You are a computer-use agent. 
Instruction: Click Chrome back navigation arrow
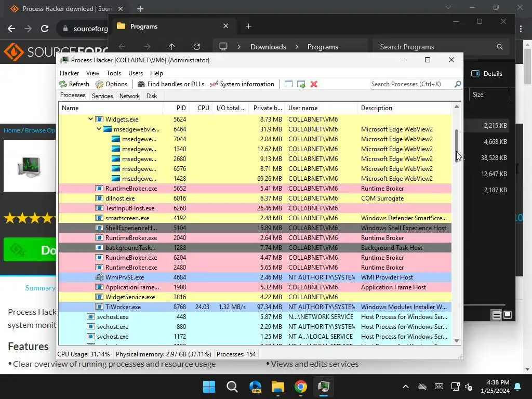point(11,29)
